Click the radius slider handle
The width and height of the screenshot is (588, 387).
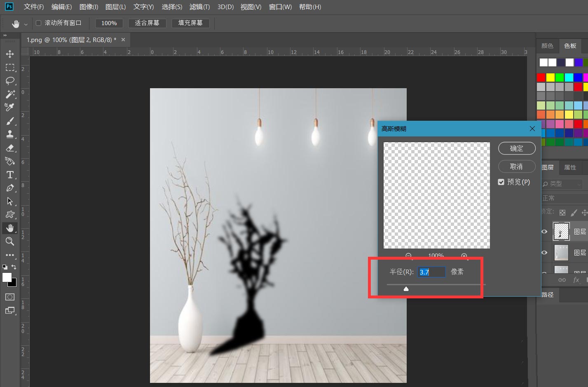[x=406, y=289]
